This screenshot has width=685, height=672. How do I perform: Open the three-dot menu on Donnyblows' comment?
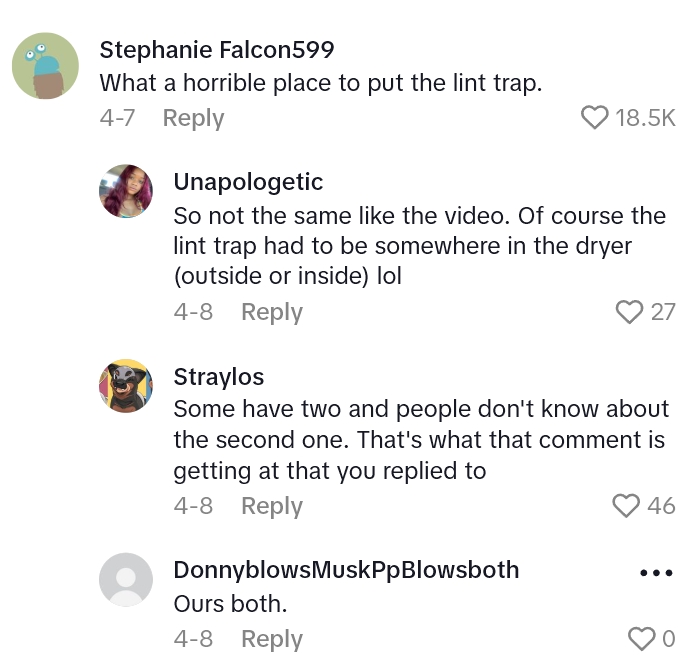tap(655, 574)
